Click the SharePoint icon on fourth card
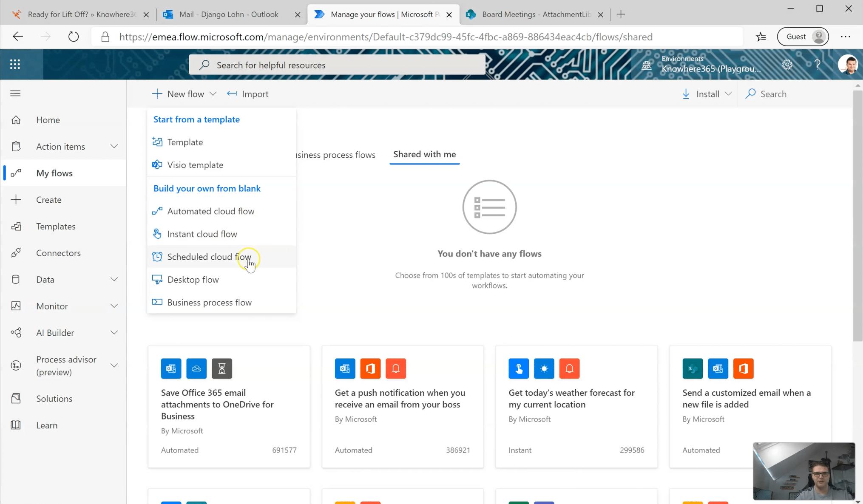The width and height of the screenshot is (863, 504). click(693, 368)
